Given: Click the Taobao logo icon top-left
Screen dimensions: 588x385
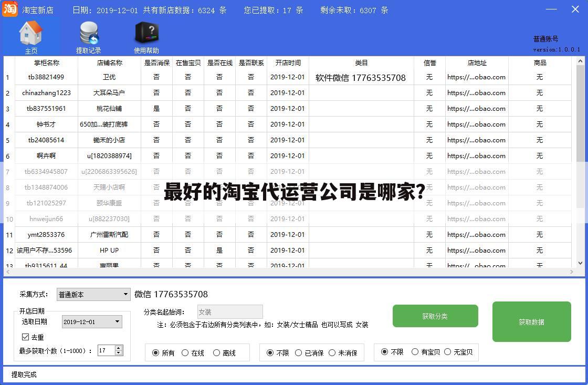Looking at the screenshot, I should pyautogui.click(x=9, y=9).
